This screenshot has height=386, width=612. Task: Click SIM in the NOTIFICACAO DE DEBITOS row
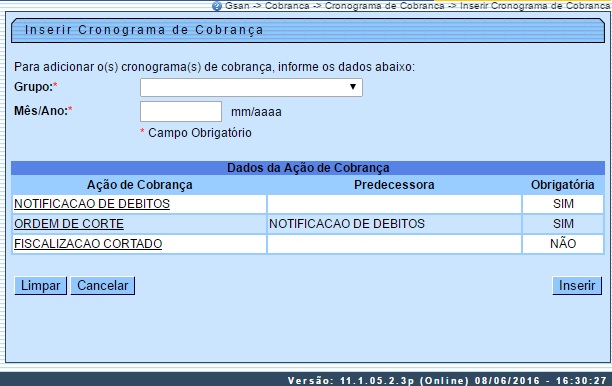coord(563,204)
